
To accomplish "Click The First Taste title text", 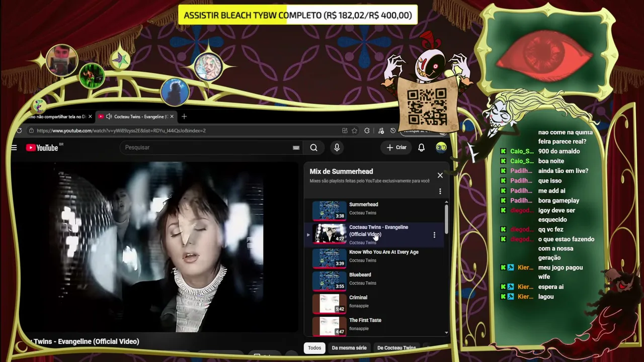I will click(x=365, y=320).
